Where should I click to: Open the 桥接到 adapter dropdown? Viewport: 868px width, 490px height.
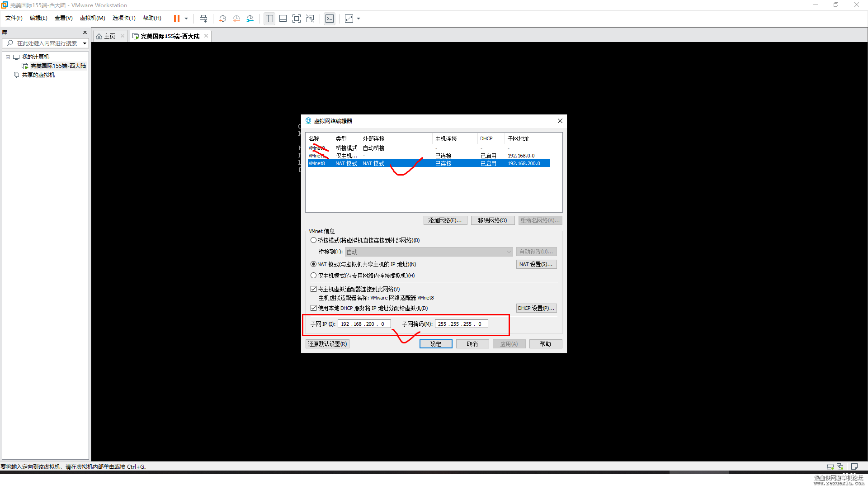click(429, 252)
